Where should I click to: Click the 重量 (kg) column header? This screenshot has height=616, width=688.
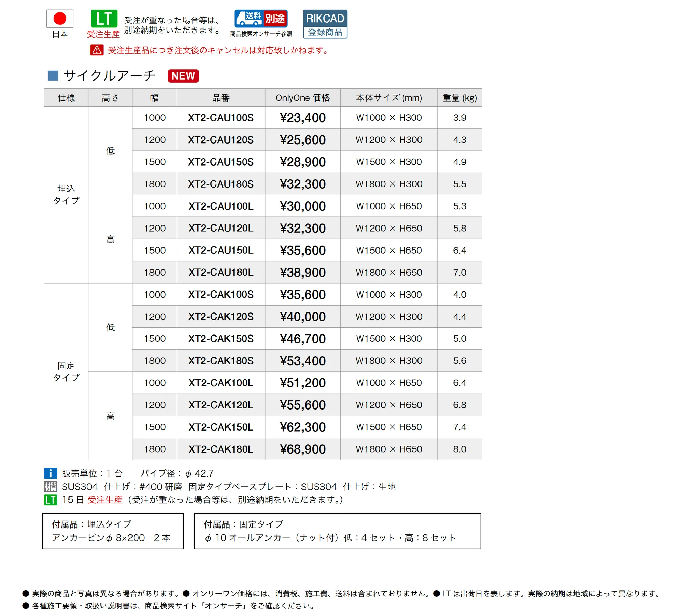coord(459,98)
